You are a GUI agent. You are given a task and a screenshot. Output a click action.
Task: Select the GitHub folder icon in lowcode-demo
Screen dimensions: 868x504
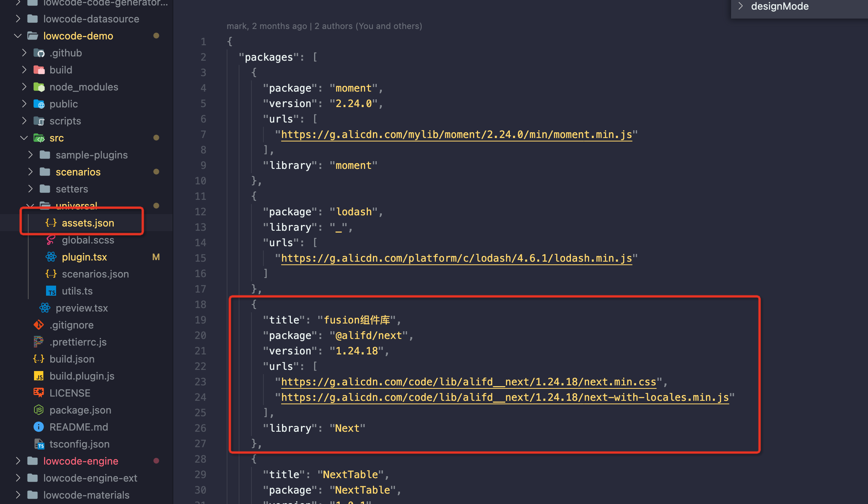(x=39, y=53)
